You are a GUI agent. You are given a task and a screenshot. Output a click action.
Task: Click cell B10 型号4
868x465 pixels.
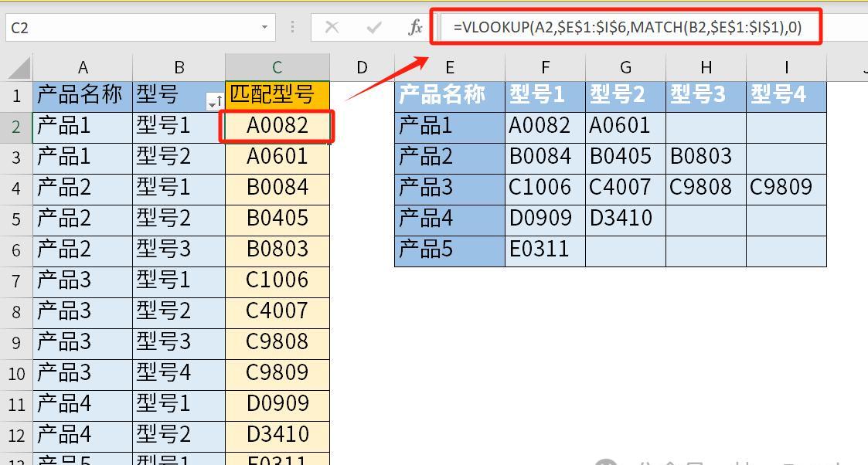[179, 375]
